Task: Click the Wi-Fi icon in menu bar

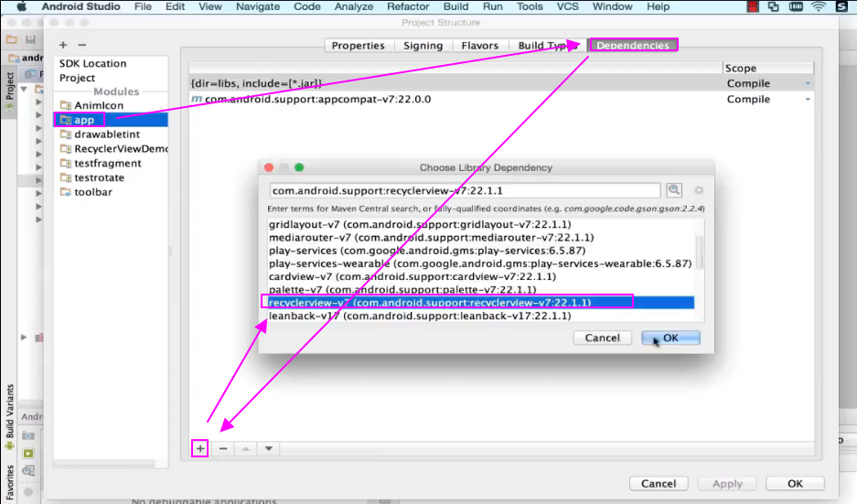Action: click(818, 6)
